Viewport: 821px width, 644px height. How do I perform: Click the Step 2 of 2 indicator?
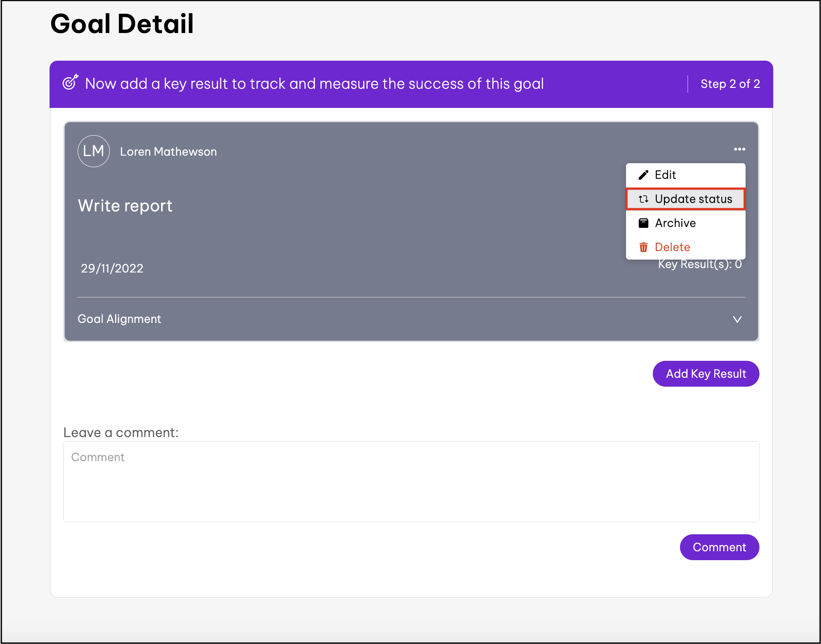[730, 84]
